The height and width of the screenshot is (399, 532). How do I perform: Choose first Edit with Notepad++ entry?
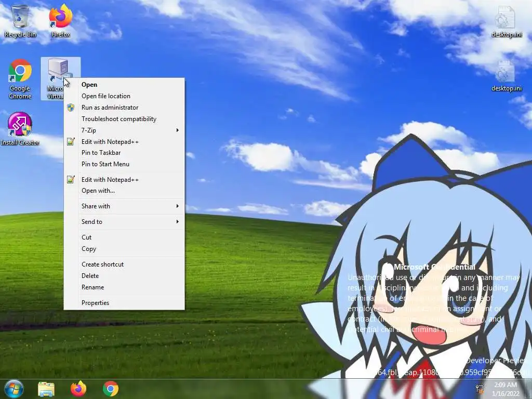(x=124, y=142)
